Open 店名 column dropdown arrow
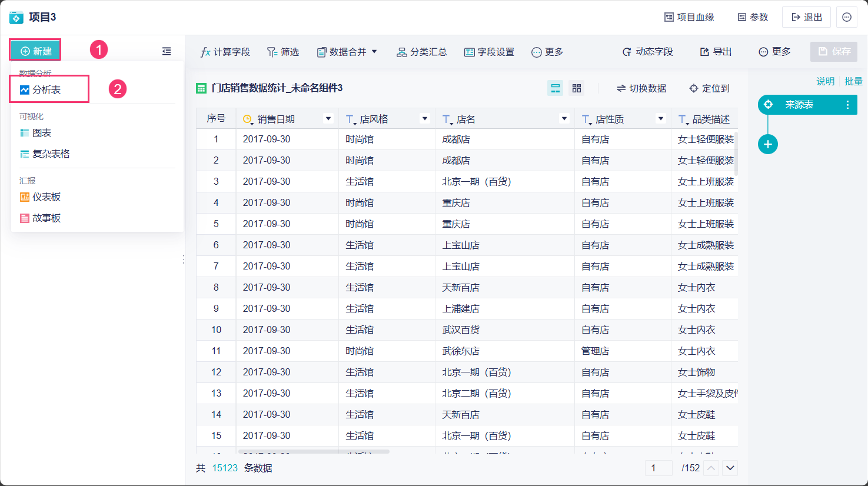Image resolution: width=868 pixels, height=486 pixels. 564,119
